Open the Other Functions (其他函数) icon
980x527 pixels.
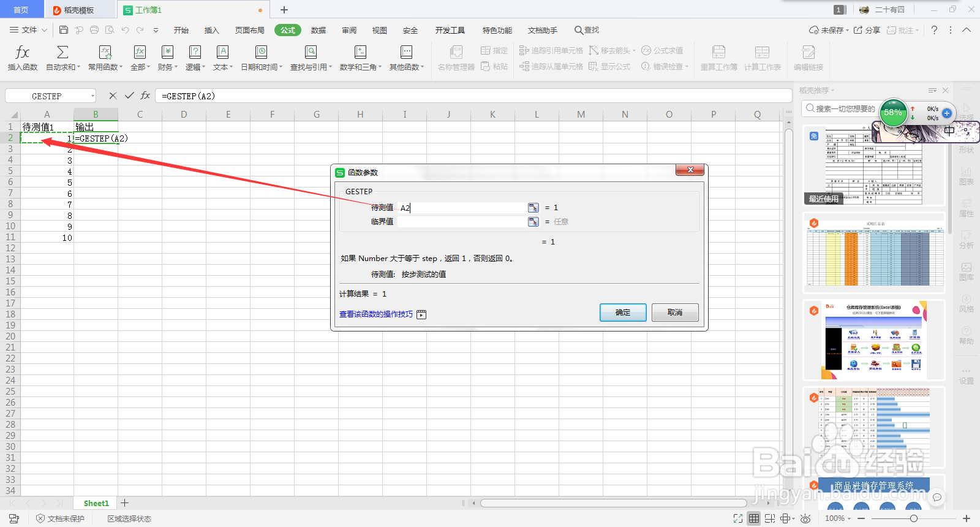tap(407, 52)
